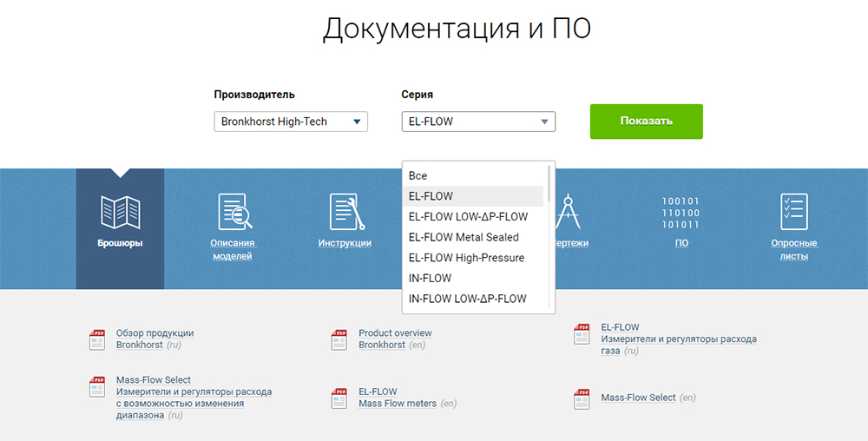Open the Опросные листы tab label

tap(794, 249)
